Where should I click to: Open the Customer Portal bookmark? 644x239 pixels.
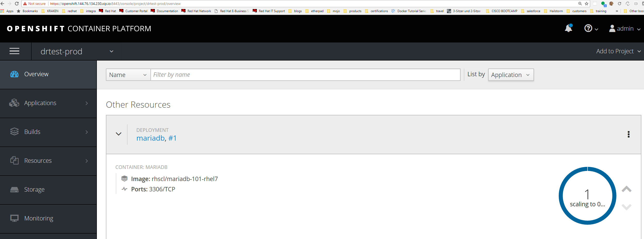(133, 11)
